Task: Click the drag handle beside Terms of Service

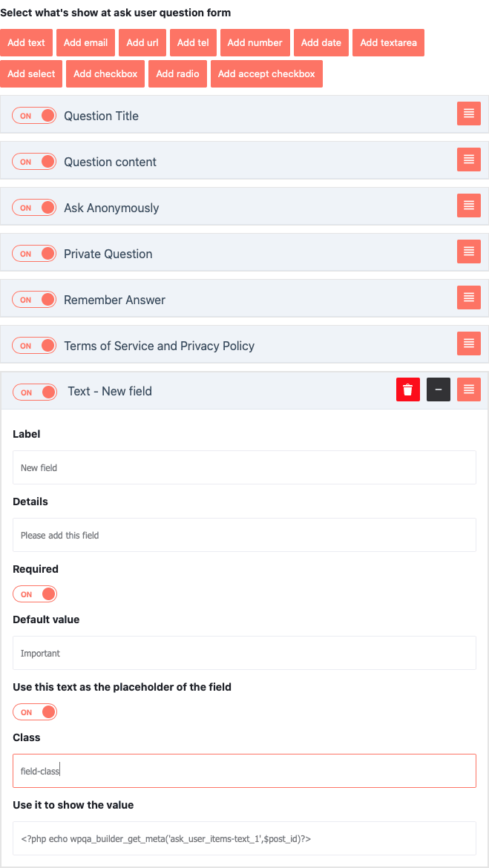Action: 468,343
